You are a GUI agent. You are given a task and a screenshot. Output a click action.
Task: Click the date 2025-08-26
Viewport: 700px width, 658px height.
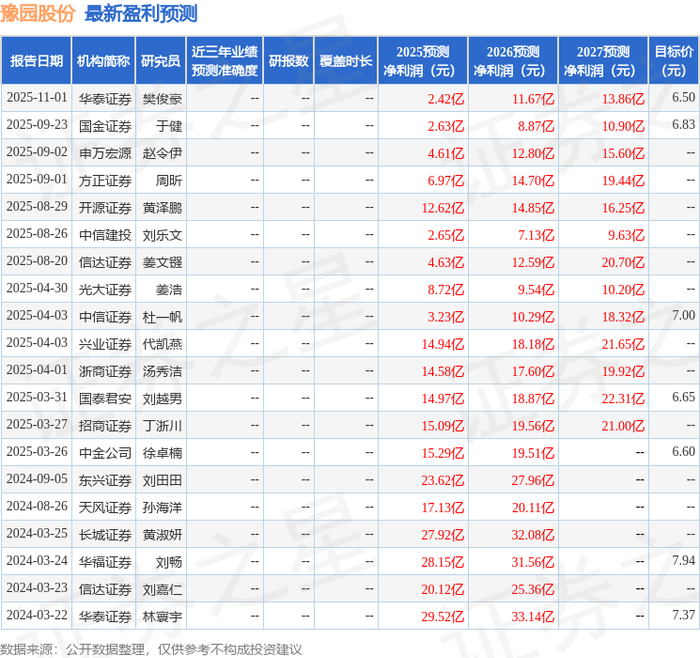click(37, 233)
